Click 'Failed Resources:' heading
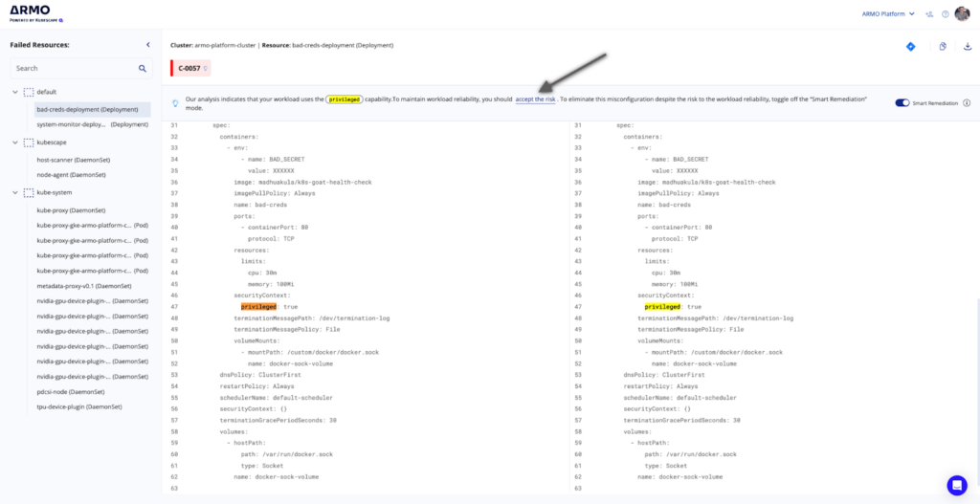 [x=39, y=45]
